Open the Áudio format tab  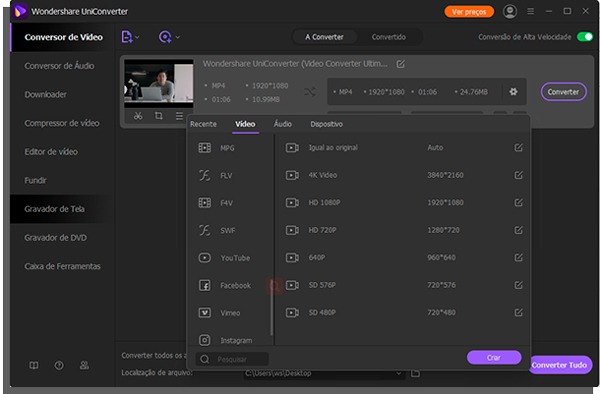coord(282,124)
